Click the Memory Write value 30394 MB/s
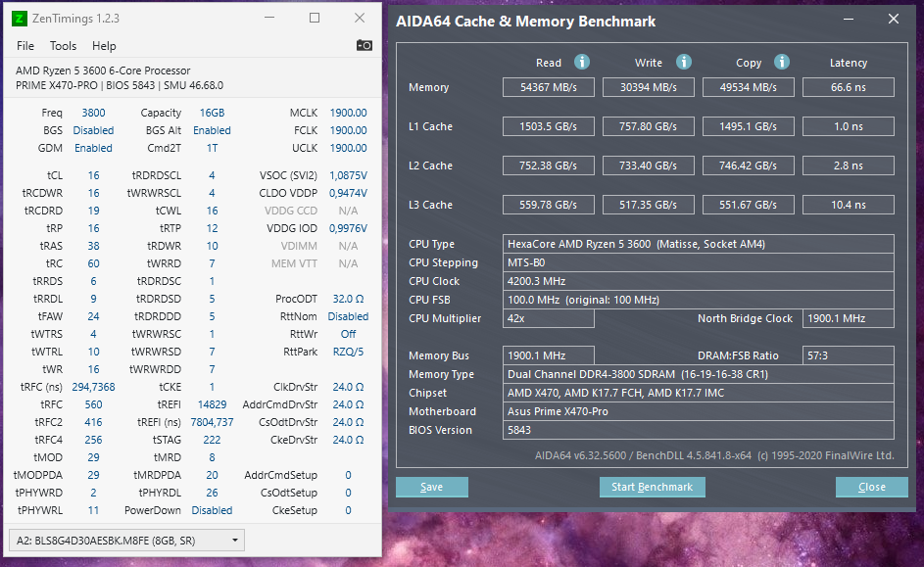924x567 pixels. click(x=649, y=87)
